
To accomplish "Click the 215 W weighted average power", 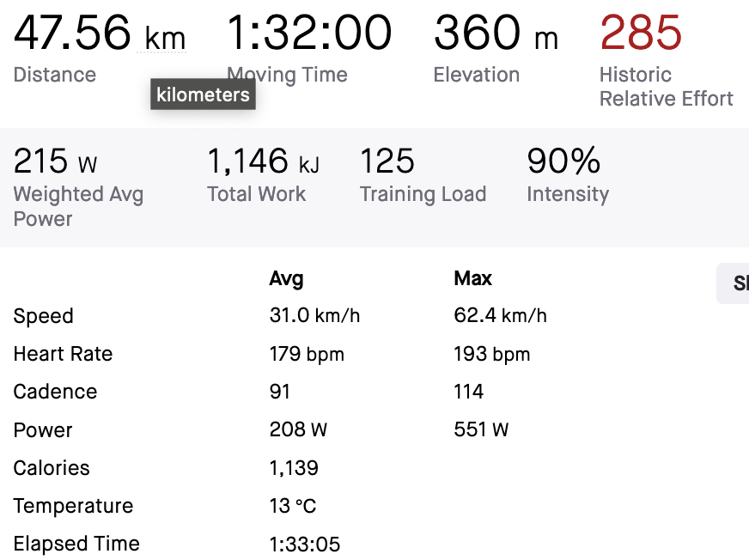I will [56, 161].
